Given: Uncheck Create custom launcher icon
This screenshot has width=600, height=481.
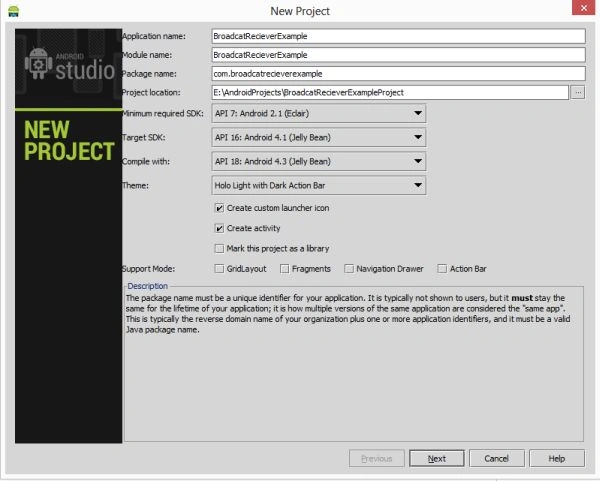Looking at the screenshot, I should tap(219, 208).
